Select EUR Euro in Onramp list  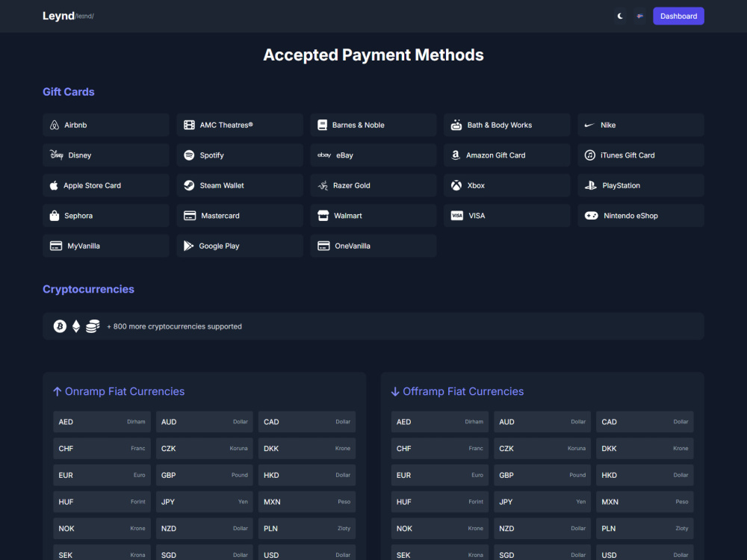click(102, 475)
